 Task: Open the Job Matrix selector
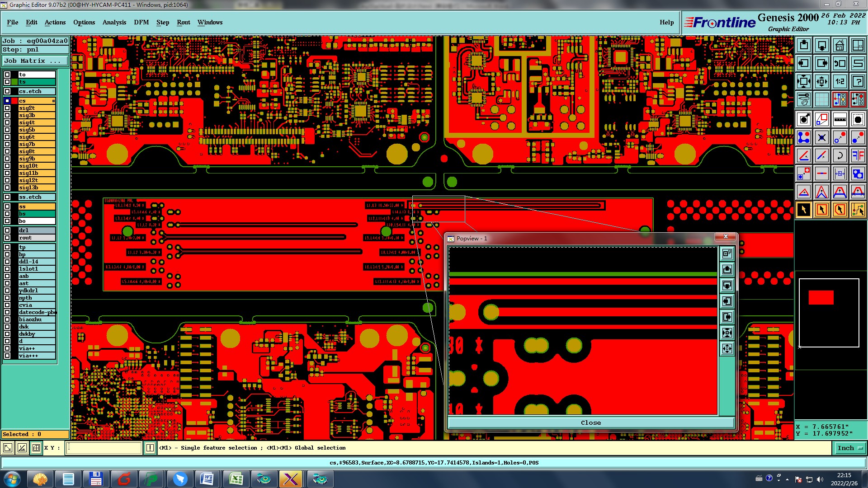tap(35, 61)
